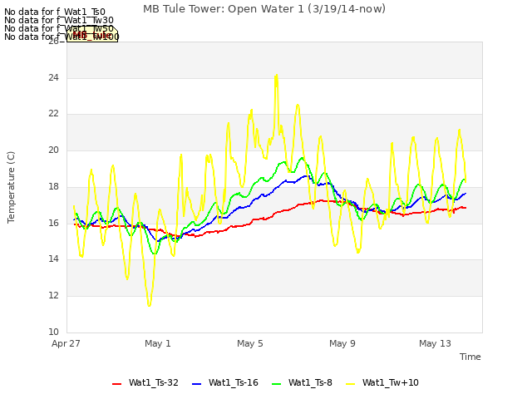This screenshot has height=399, width=532.
Task: Click the chart title MB Tule Tower
Action: (x=264, y=9)
